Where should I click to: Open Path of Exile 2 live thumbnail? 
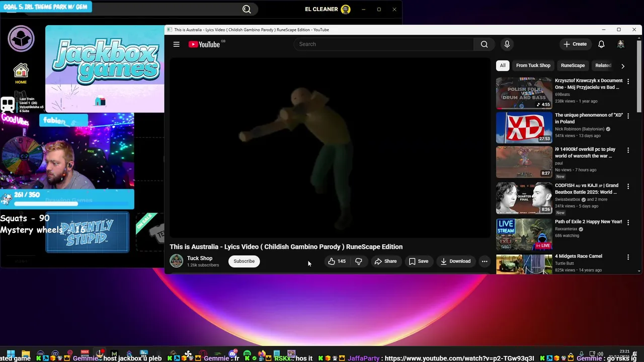(x=524, y=234)
